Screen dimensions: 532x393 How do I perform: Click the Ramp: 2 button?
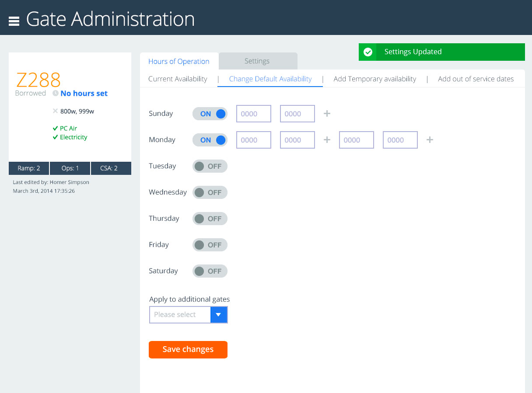29,168
